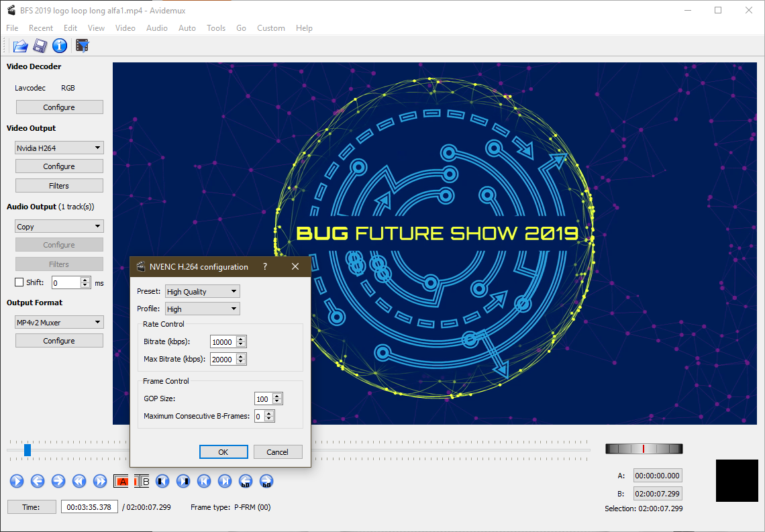Open the Go menu
The image size is (765, 532).
[x=241, y=28]
